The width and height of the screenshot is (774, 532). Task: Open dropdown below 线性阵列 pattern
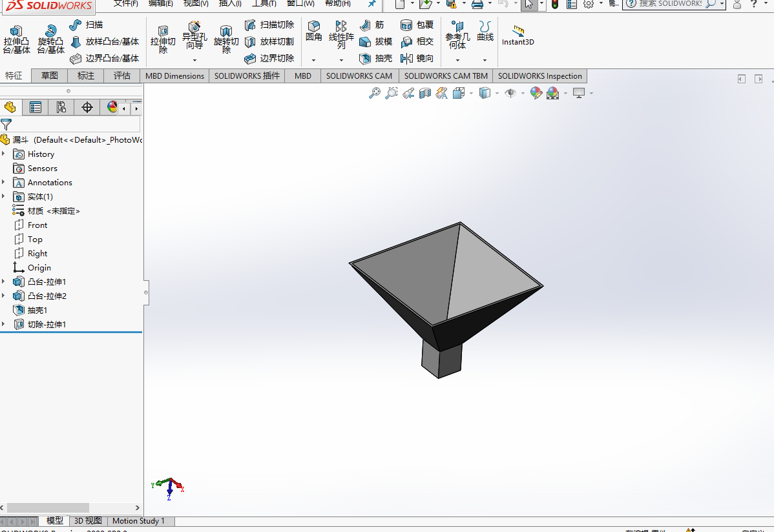coord(341,60)
